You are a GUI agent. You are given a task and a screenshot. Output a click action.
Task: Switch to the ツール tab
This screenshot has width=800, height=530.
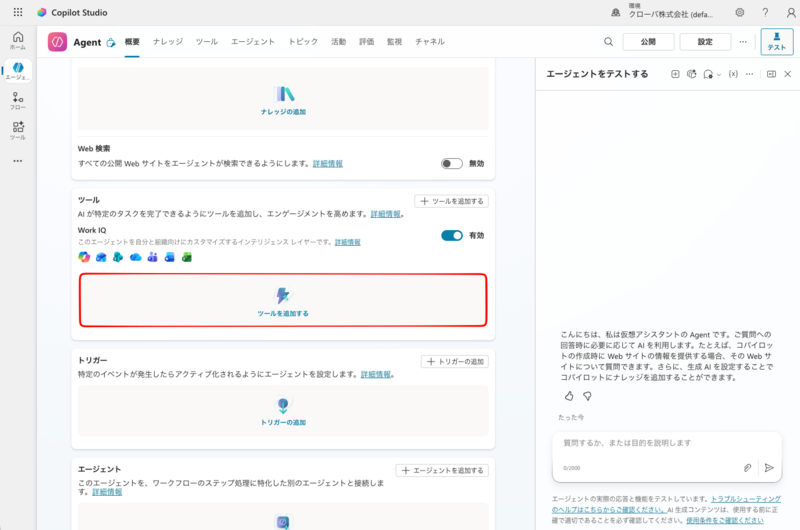207,42
